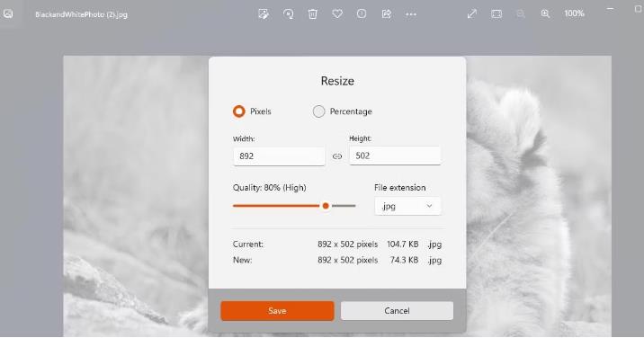The image size is (644, 338).
Task: Expand the File extension .jpg dropdown
Action: point(407,206)
